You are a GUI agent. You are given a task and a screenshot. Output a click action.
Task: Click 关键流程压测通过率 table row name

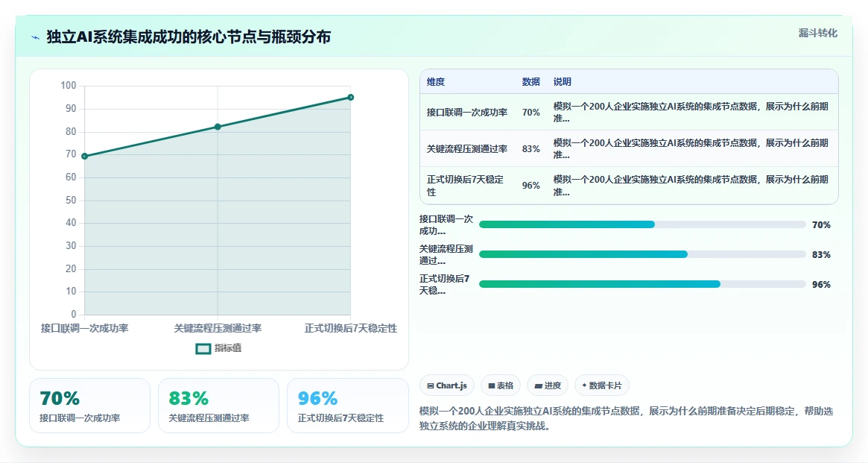(x=466, y=149)
